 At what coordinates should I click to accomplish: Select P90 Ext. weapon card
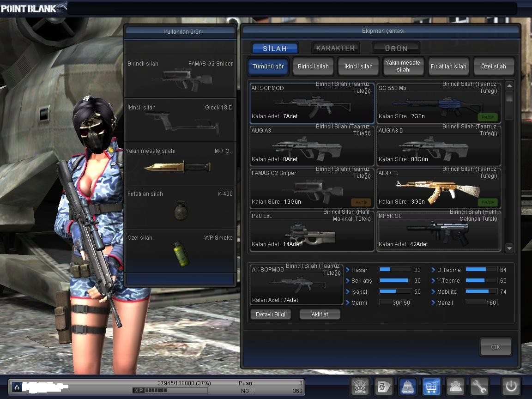[312, 231]
